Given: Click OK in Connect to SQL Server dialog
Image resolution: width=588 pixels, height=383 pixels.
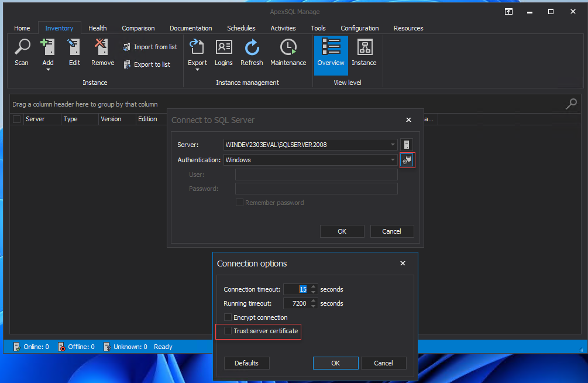Looking at the screenshot, I should (x=342, y=231).
